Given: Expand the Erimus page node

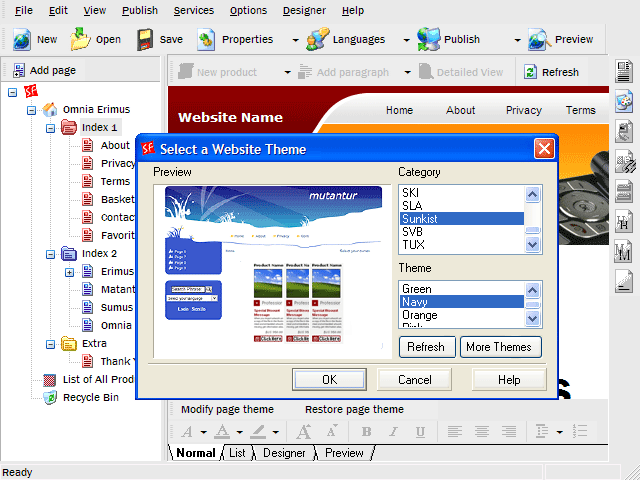Looking at the screenshot, I should 69,272.
